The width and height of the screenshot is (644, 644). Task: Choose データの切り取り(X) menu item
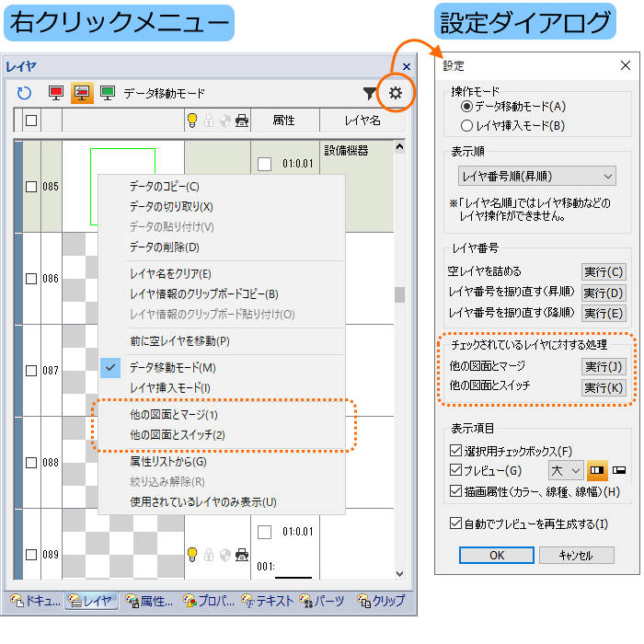point(222,207)
